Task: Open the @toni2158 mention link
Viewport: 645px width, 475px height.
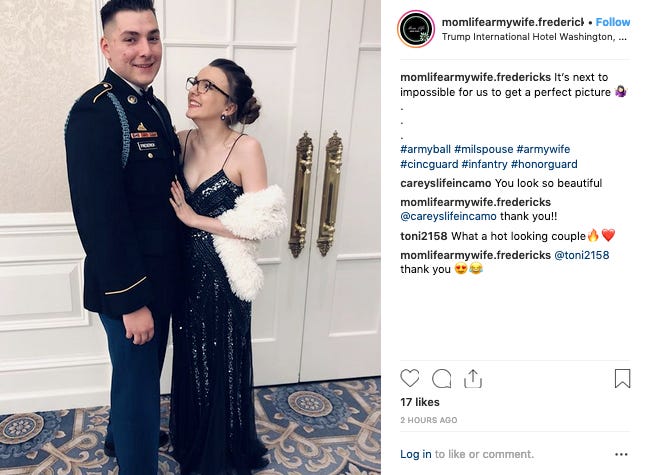Action: (x=582, y=255)
